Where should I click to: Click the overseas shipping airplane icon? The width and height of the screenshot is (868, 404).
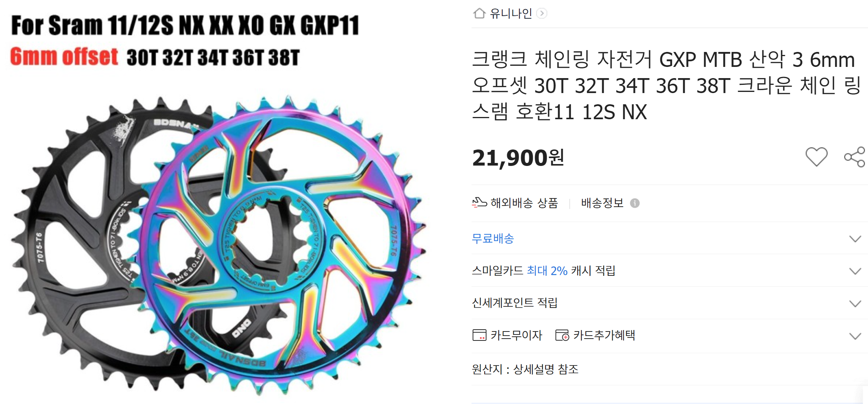click(x=479, y=203)
